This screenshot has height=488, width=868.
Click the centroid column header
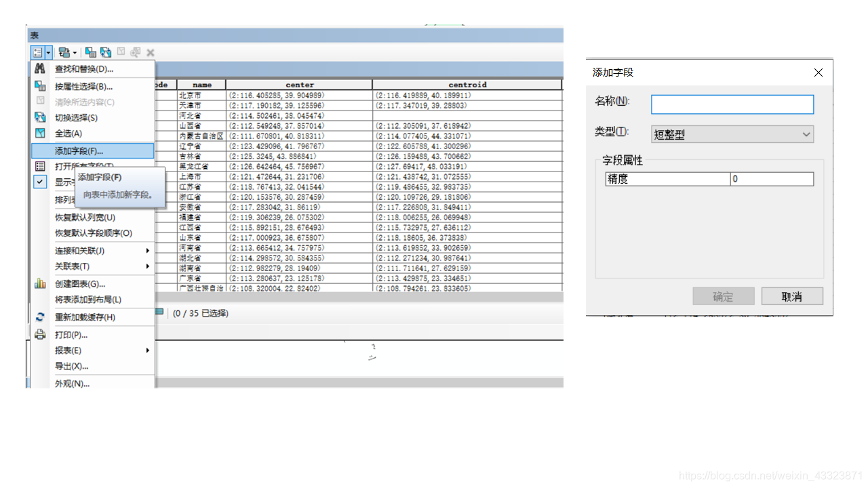tap(467, 85)
